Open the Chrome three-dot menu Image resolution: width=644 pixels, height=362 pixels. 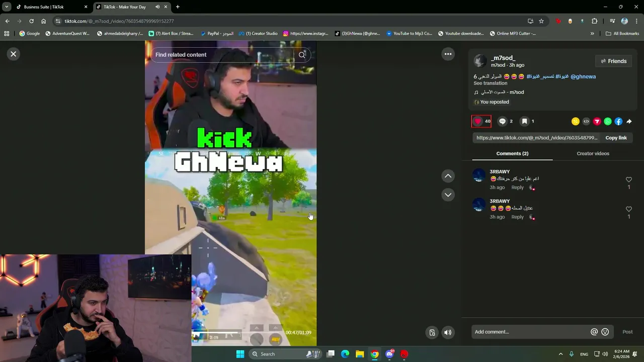click(636, 21)
